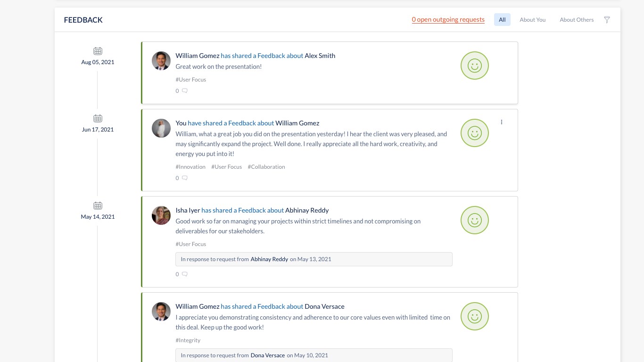This screenshot has width=644, height=362.
Task: Click comment icon on Alex Smith feedback
Action: [x=185, y=91]
